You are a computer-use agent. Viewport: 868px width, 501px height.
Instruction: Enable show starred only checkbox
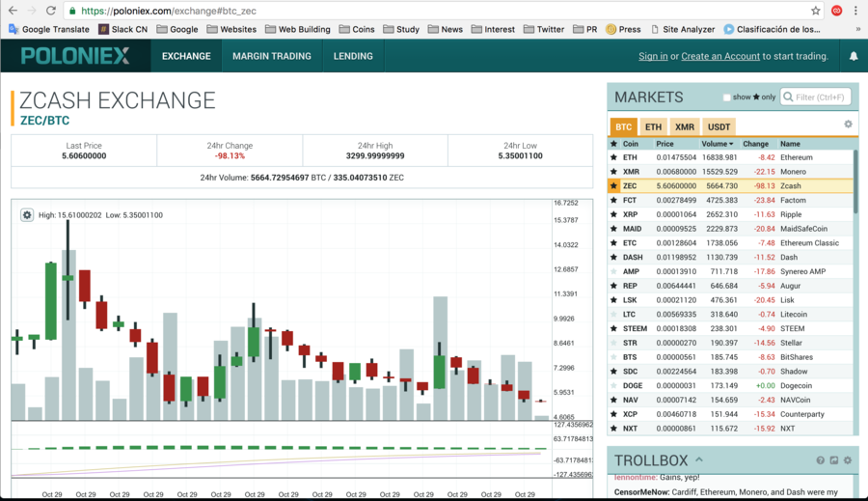pyautogui.click(x=727, y=97)
